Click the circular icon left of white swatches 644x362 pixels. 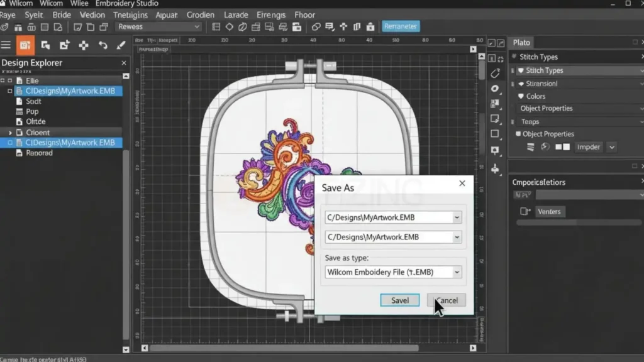(545, 147)
